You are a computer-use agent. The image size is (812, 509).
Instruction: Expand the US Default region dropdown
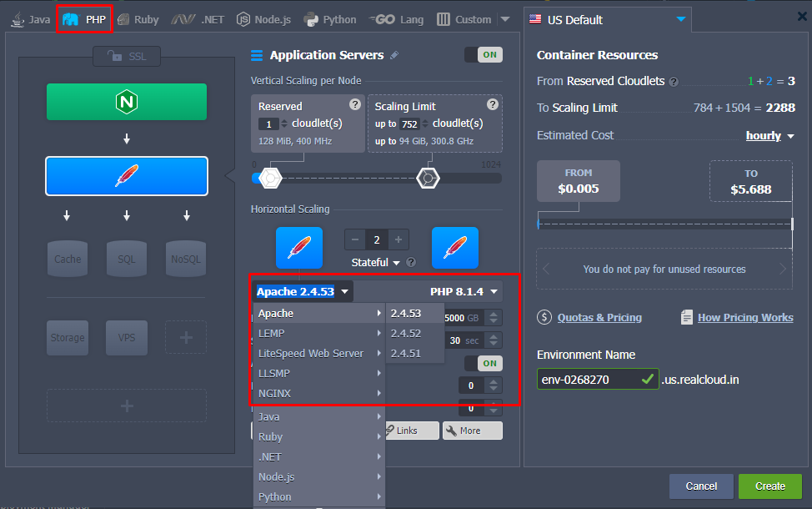tap(681, 19)
